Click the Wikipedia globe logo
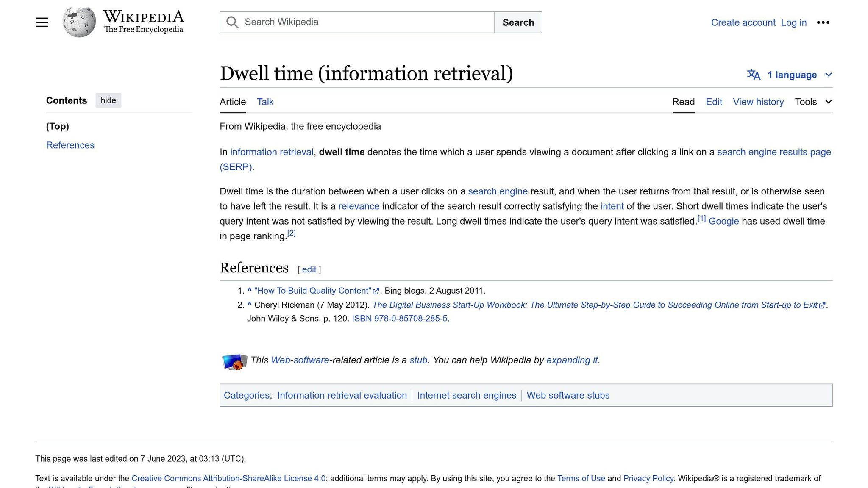Image resolution: width=868 pixels, height=488 pixels. click(79, 22)
